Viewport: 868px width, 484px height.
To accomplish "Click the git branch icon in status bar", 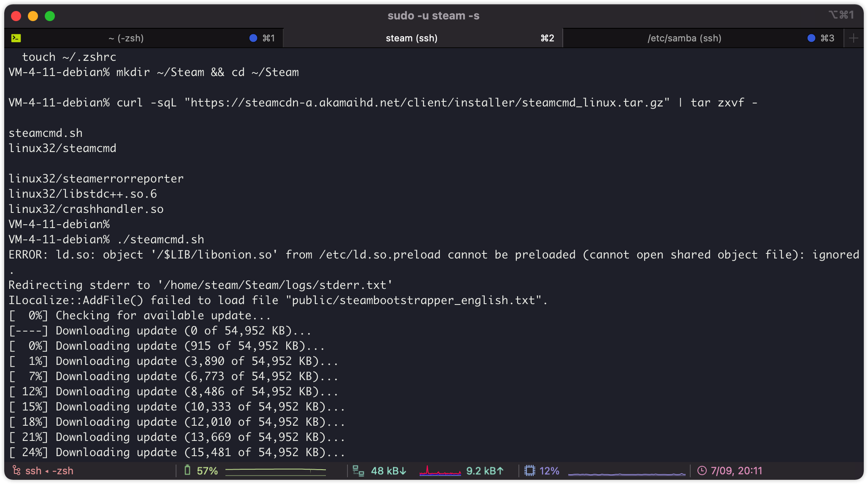I will click(16, 470).
